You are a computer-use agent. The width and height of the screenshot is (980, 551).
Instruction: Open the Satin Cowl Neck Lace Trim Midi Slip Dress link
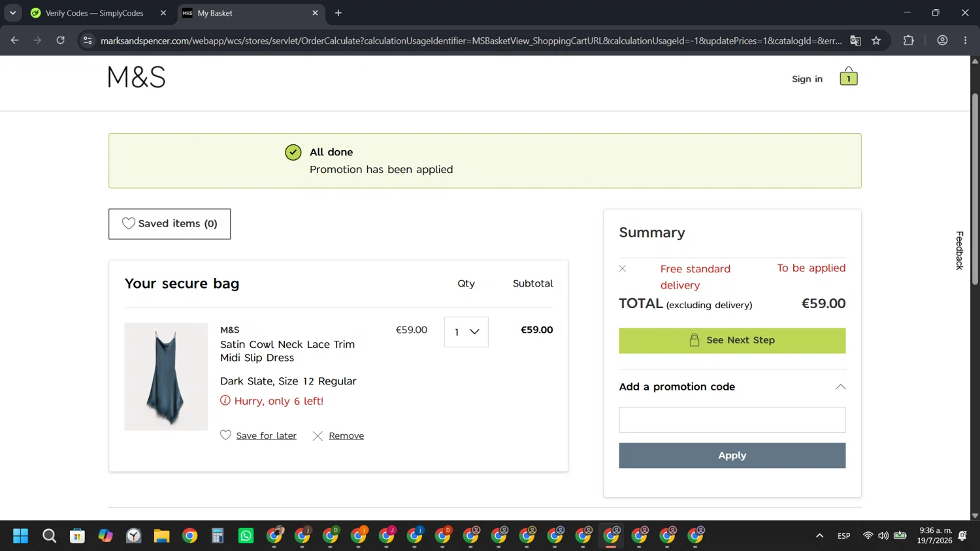point(287,351)
